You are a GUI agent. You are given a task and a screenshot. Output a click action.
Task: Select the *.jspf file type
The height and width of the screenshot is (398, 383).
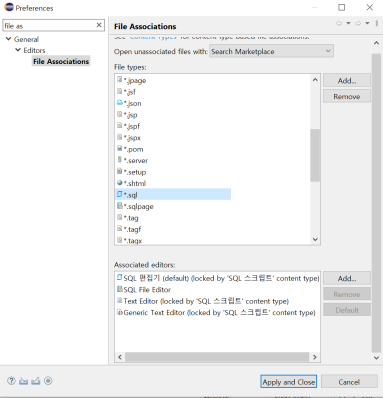point(128,126)
